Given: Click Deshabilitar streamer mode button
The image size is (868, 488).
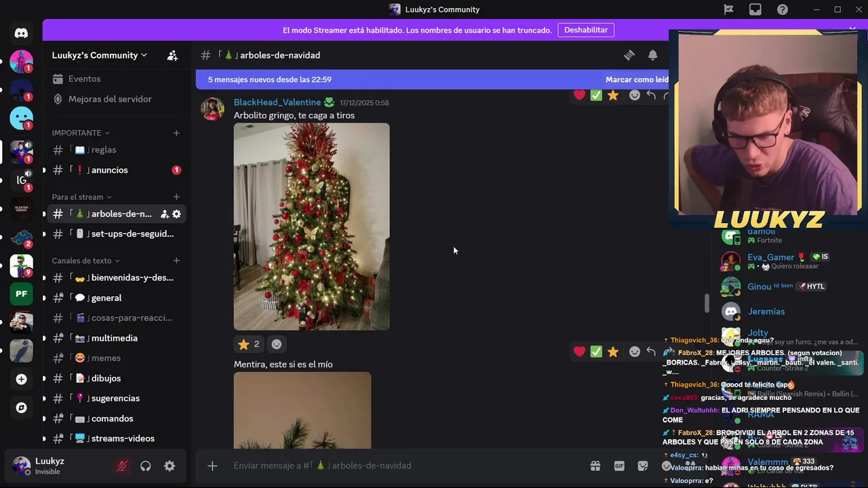Looking at the screenshot, I should tap(586, 30).
